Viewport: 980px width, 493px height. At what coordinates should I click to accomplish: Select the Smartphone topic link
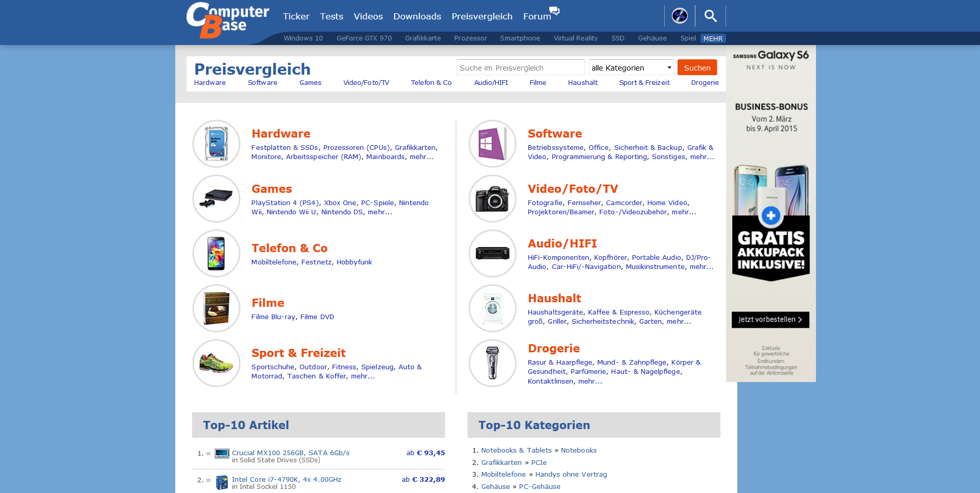point(520,38)
